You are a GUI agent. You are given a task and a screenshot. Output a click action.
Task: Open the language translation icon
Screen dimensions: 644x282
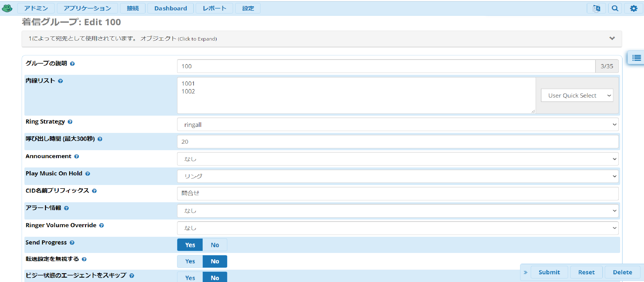click(596, 8)
